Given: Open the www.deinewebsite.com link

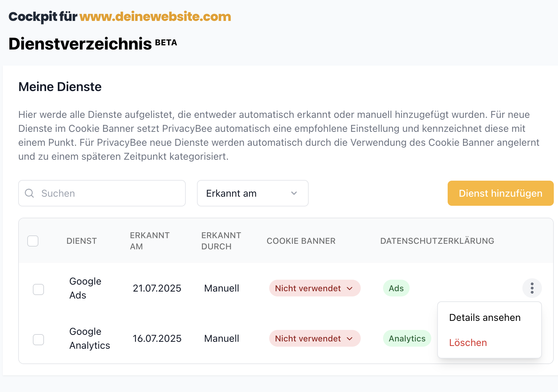Looking at the screenshot, I should 155,16.
